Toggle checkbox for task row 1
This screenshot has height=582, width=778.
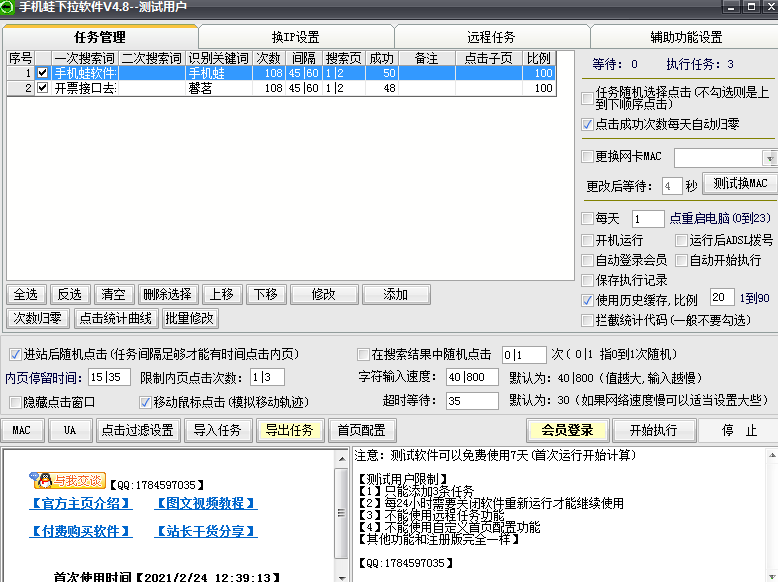[x=42, y=73]
